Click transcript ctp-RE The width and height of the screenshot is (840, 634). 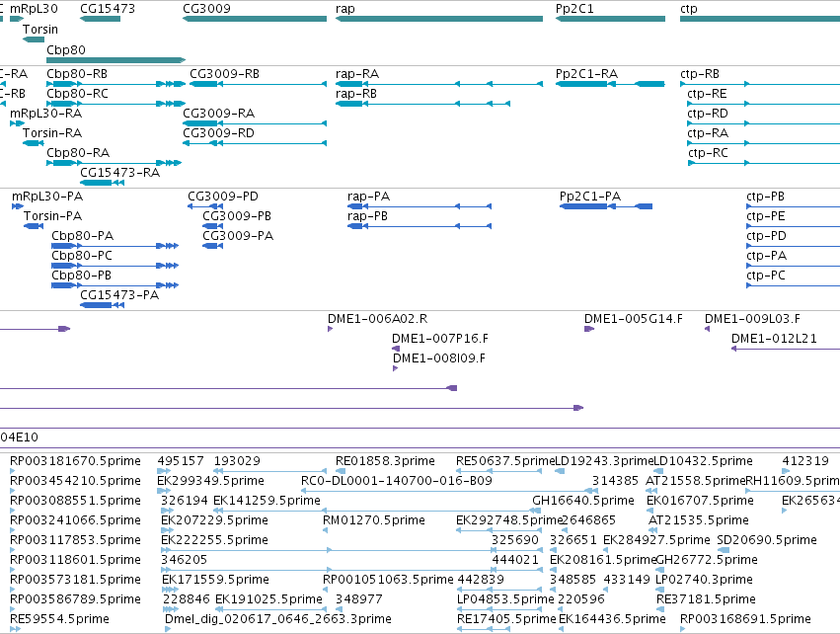pos(763,104)
